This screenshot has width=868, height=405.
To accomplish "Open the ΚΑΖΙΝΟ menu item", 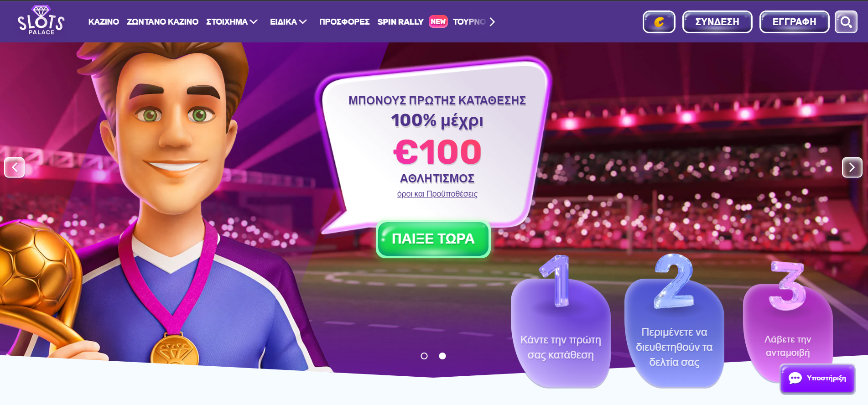I will tap(104, 22).
